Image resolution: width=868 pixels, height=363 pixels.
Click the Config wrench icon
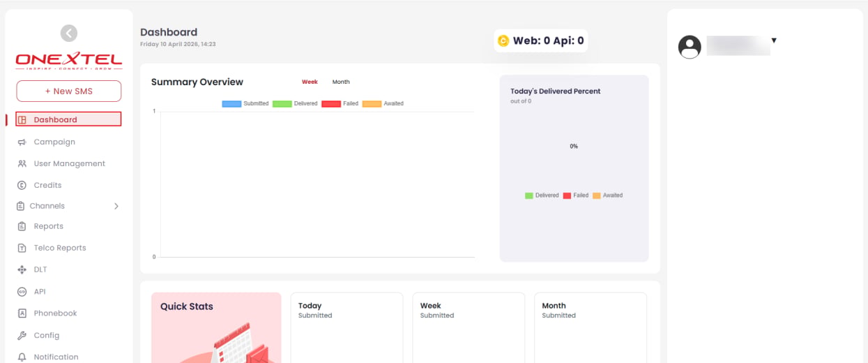[22, 335]
